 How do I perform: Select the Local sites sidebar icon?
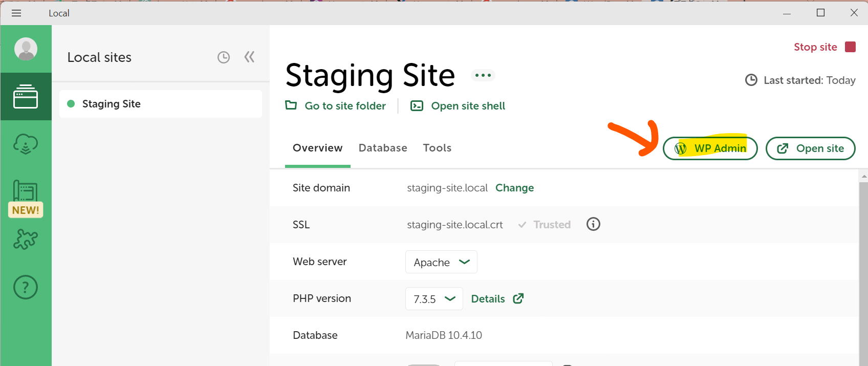[x=26, y=96]
